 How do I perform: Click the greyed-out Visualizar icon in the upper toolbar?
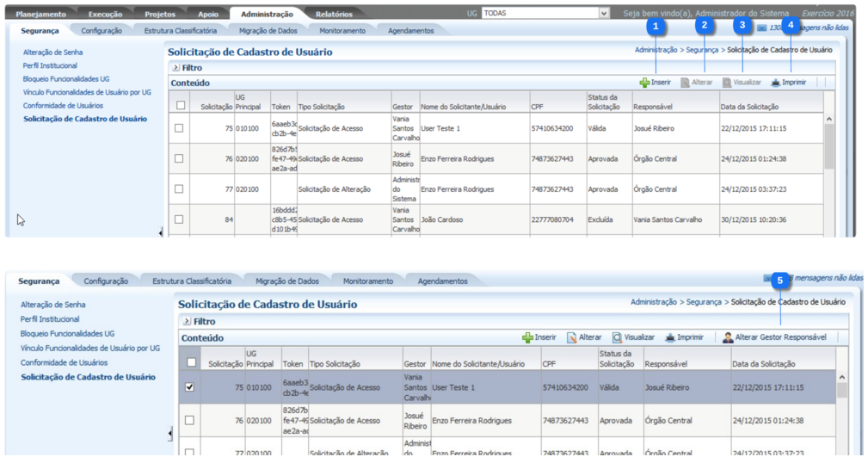coord(727,83)
